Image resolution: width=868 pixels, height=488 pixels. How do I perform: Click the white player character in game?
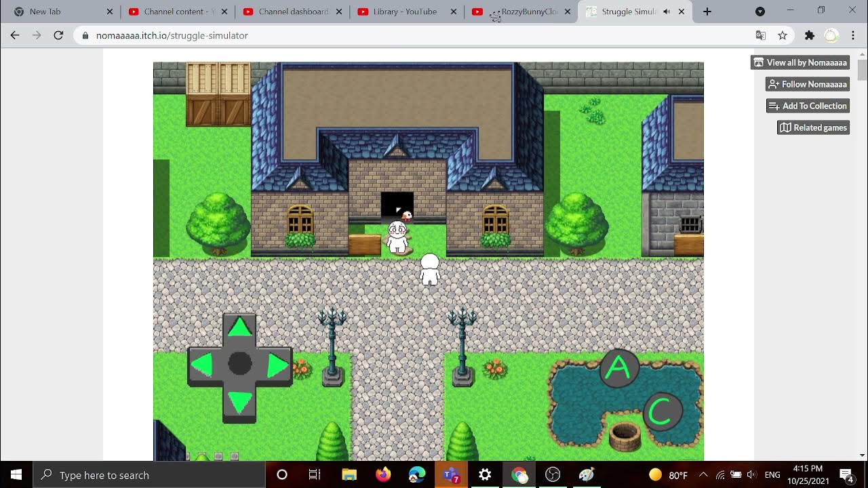[x=429, y=269]
